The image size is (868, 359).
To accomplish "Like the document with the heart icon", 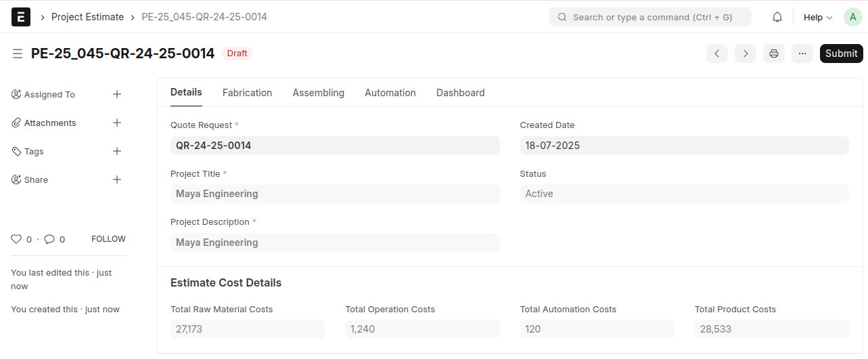I will [x=17, y=239].
